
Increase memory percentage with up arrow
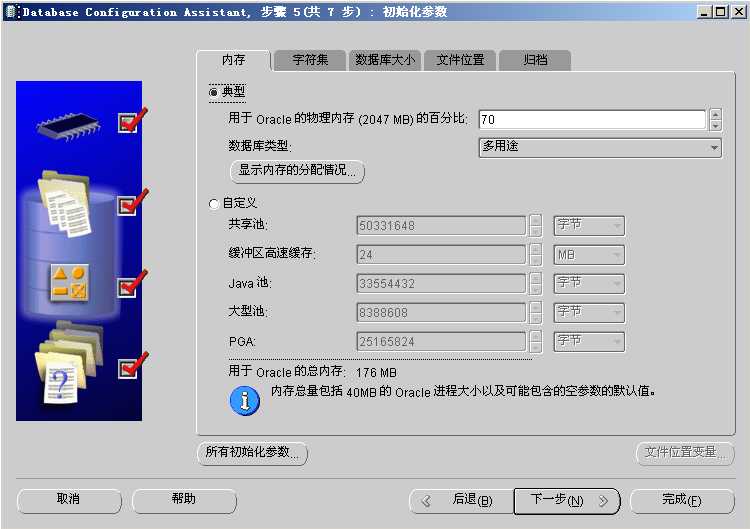tap(716, 115)
